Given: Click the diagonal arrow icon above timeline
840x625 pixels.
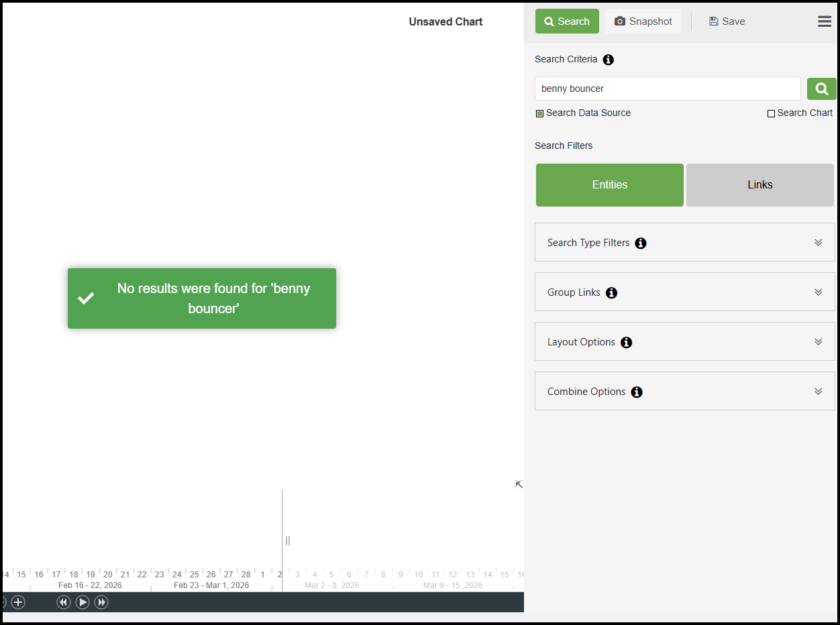Looking at the screenshot, I should [x=519, y=485].
